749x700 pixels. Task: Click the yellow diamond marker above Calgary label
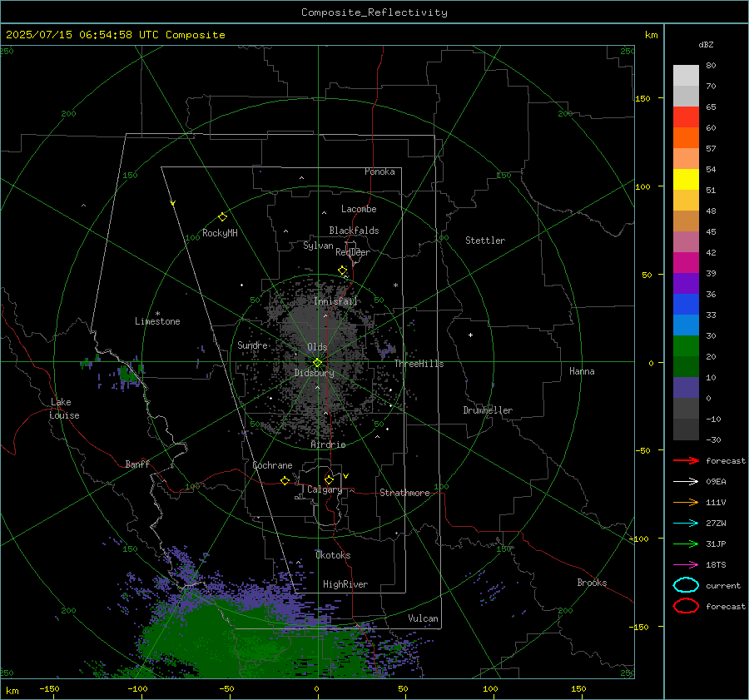pyautogui.click(x=329, y=479)
